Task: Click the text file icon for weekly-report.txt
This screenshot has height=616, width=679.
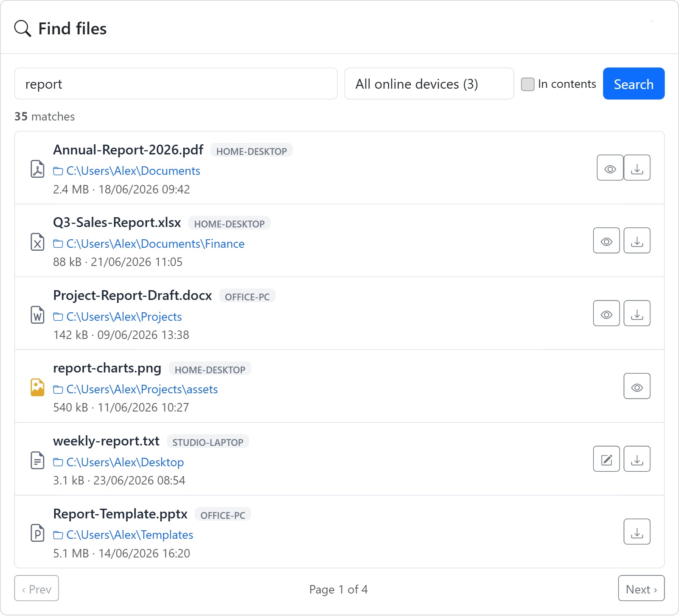Action: point(37,460)
